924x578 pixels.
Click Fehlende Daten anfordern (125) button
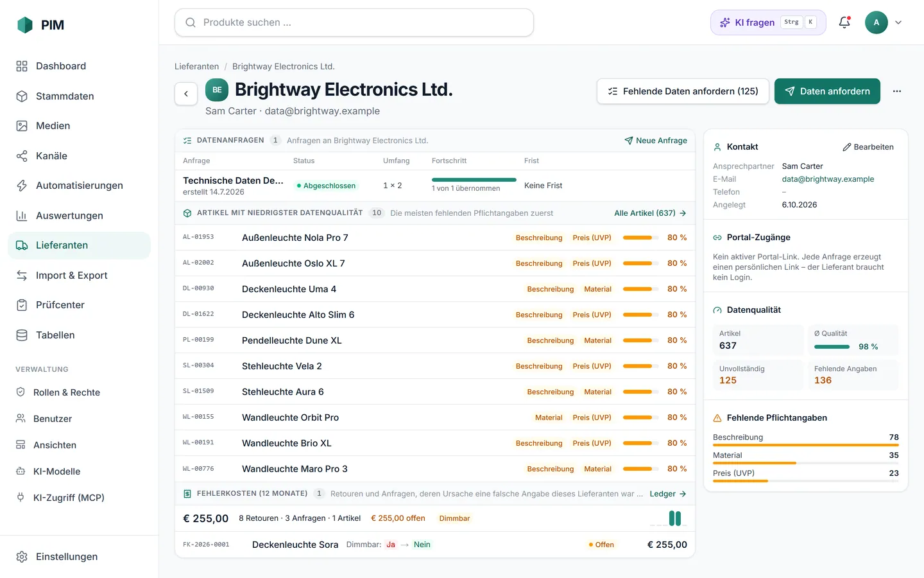point(683,91)
